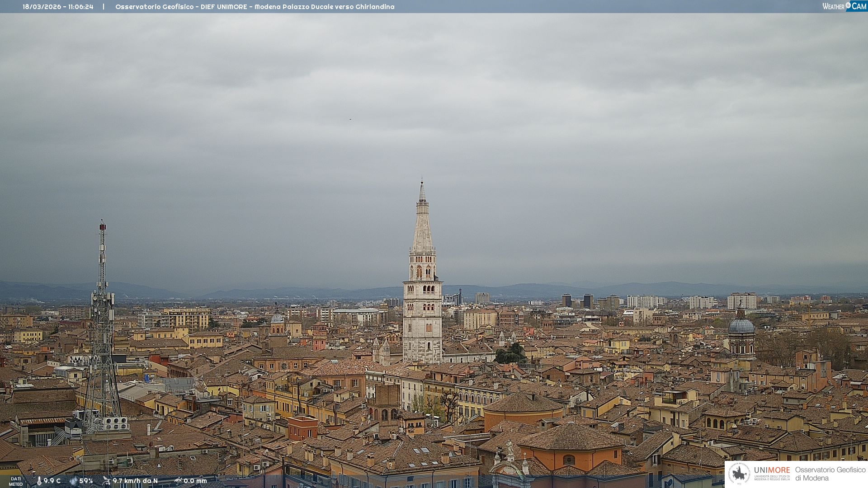868x488 pixels.
Task: Click the 9.7 km/h da N wind reading
Action: (135, 481)
